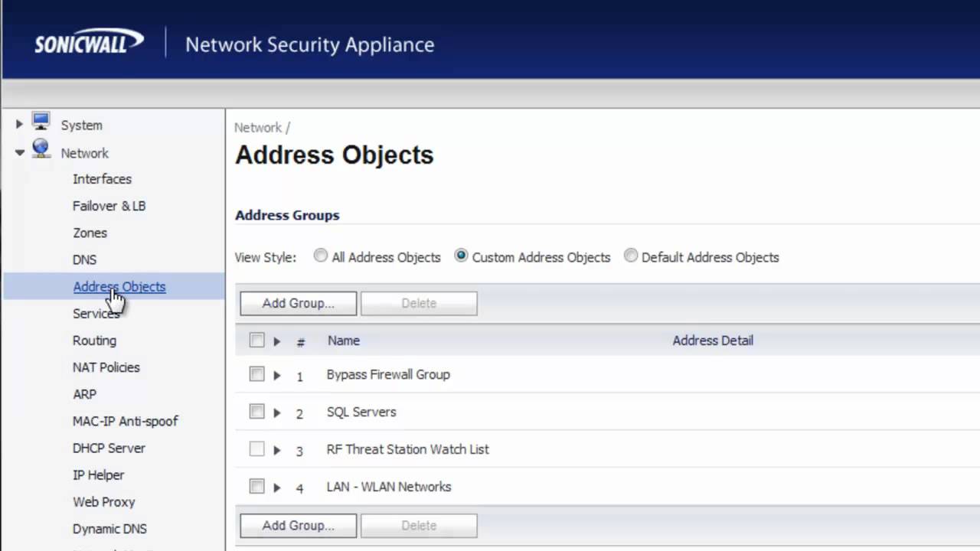
Task: Click the System monitor icon
Action: pyautogui.click(x=41, y=122)
